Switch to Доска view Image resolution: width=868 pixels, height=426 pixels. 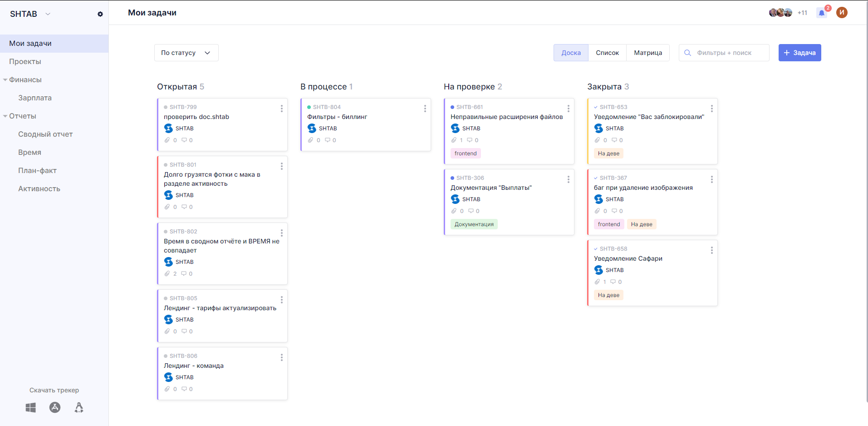(x=571, y=53)
